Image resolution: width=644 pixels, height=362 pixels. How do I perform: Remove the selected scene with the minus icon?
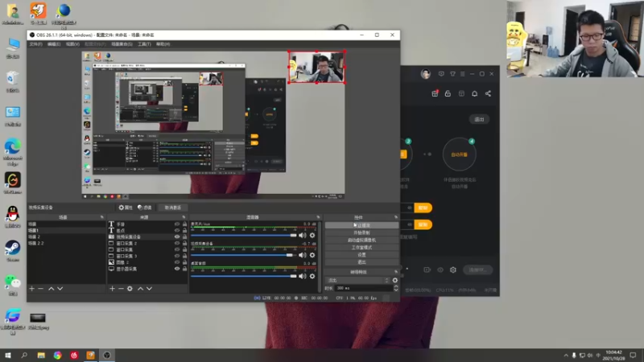[x=41, y=289]
